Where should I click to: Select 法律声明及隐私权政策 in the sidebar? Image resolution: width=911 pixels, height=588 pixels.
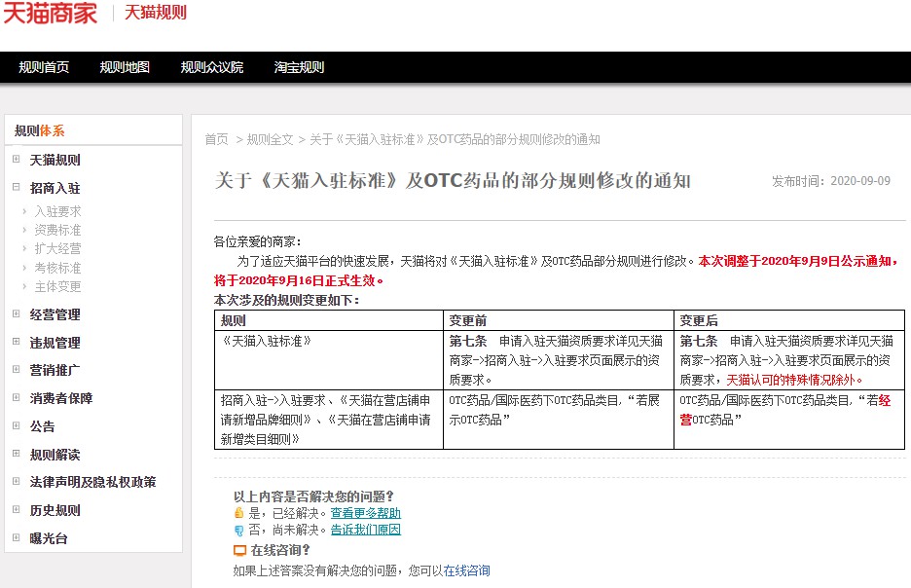coord(93,482)
